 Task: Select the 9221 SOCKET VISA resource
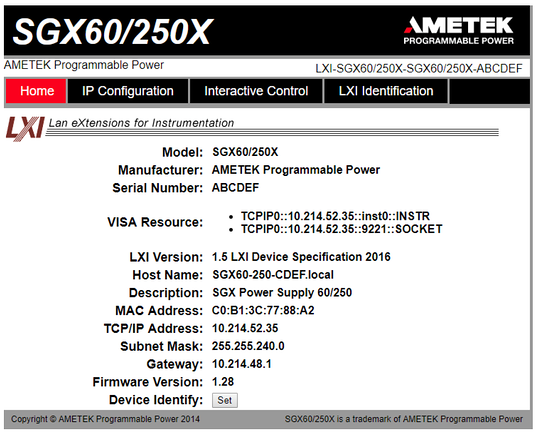click(341, 229)
